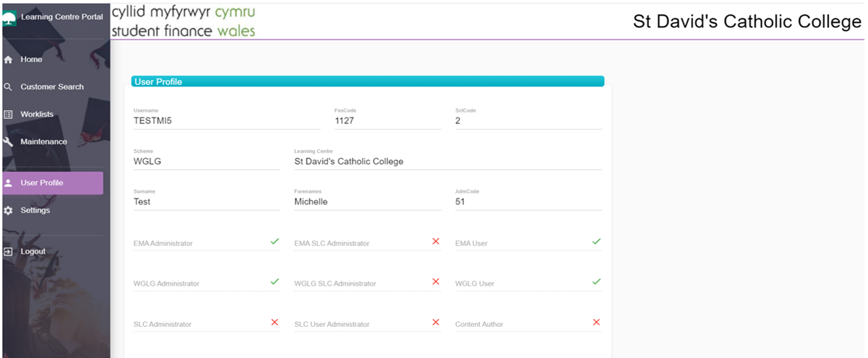Image resolution: width=868 pixels, height=358 pixels.
Task: Click the Forenames field showing Michelle
Action: [x=367, y=199]
